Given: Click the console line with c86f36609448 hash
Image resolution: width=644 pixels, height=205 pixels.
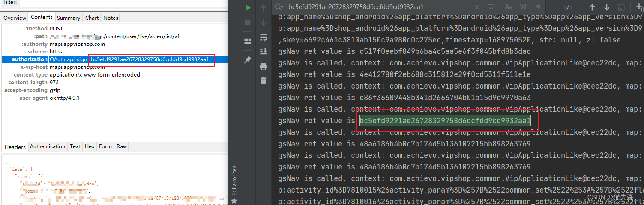Looking at the screenshot, I should tap(404, 98).
